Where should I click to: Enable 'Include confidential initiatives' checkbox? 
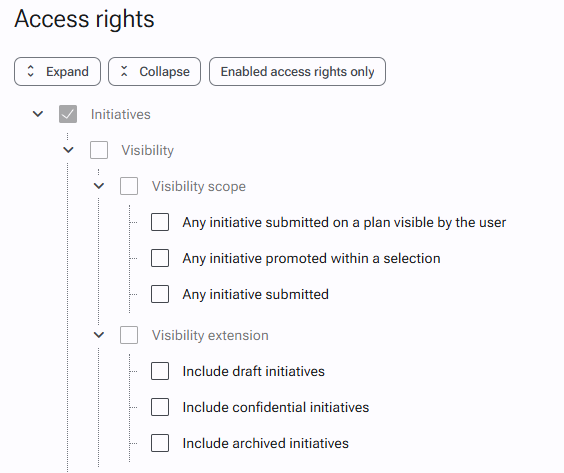coord(160,407)
